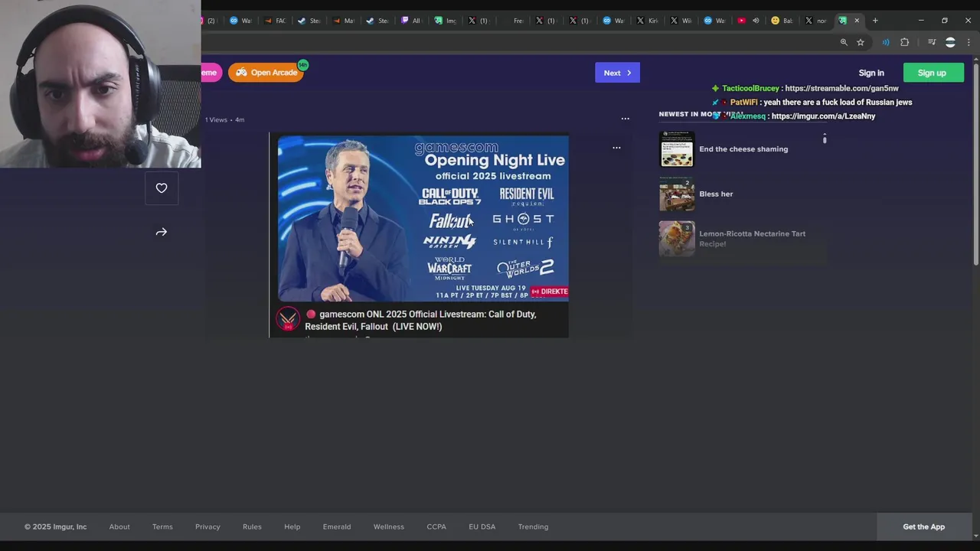This screenshot has width=980, height=551.
Task: Open the three-dot menu on the gamescom image
Action: click(616, 148)
